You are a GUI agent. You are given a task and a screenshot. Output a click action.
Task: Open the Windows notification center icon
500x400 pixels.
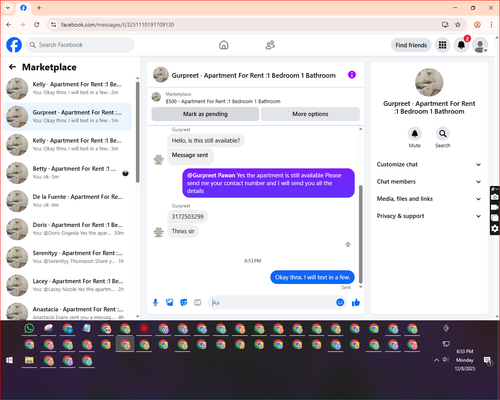pyautogui.click(x=488, y=360)
